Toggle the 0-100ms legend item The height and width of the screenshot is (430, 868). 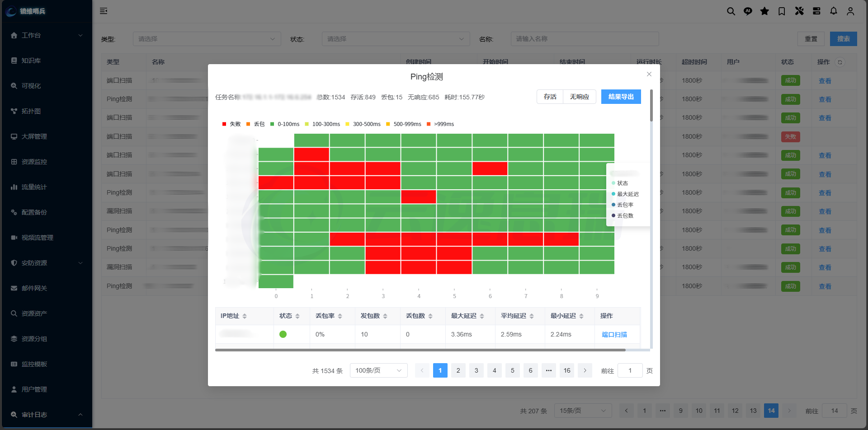click(x=285, y=124)
